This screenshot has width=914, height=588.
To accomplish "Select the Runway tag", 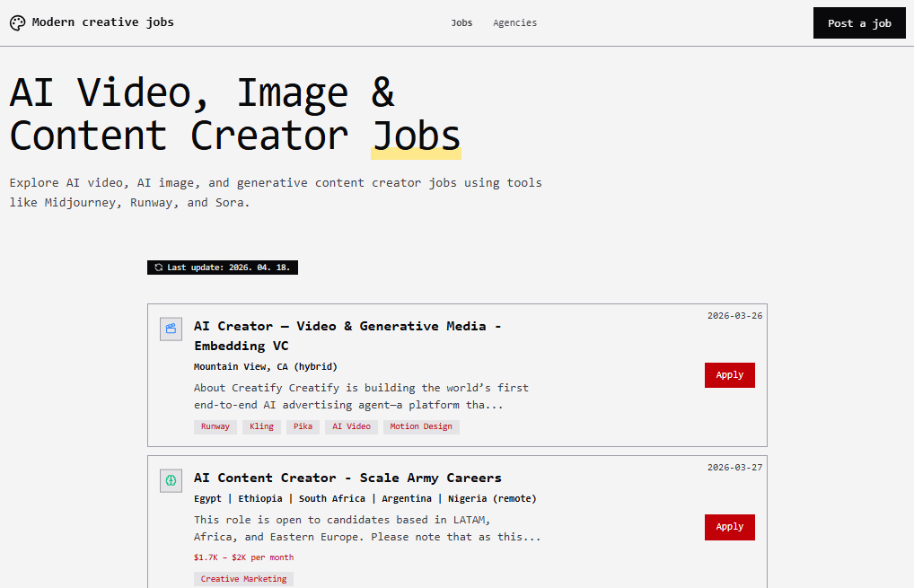I will tap(215, 426).
